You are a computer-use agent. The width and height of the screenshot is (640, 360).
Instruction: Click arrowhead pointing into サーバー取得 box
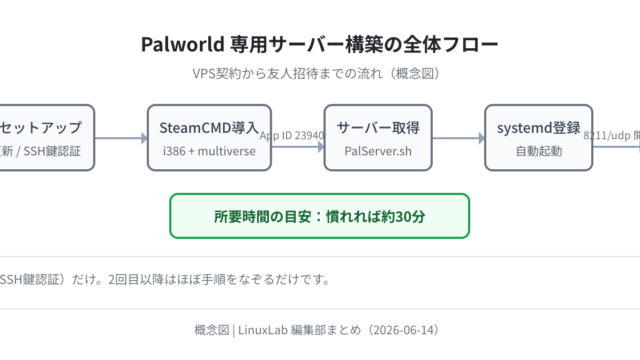pos(321,147)
